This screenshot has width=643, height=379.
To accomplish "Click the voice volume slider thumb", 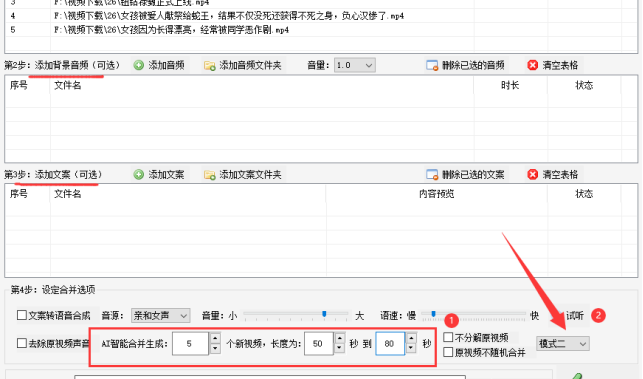I will [x=324, y=314].
